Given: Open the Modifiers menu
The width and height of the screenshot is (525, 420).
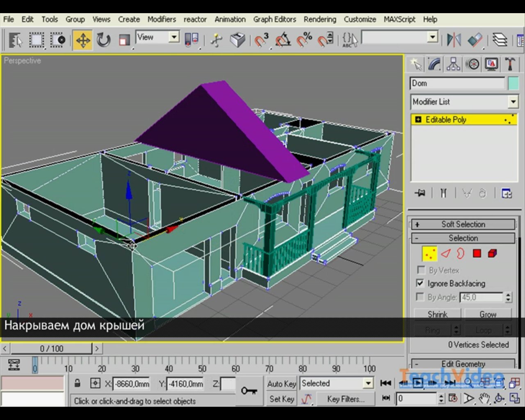Looking at the screenshot, I should point(162,19).
